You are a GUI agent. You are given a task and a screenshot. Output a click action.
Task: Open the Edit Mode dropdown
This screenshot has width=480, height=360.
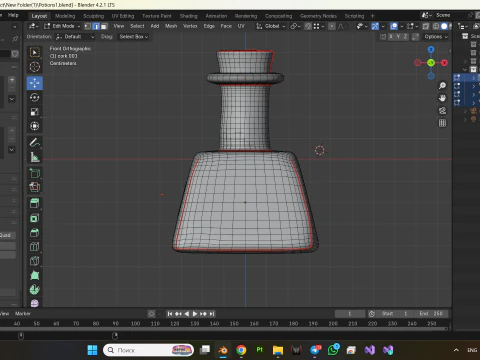(x=62, y=26)
